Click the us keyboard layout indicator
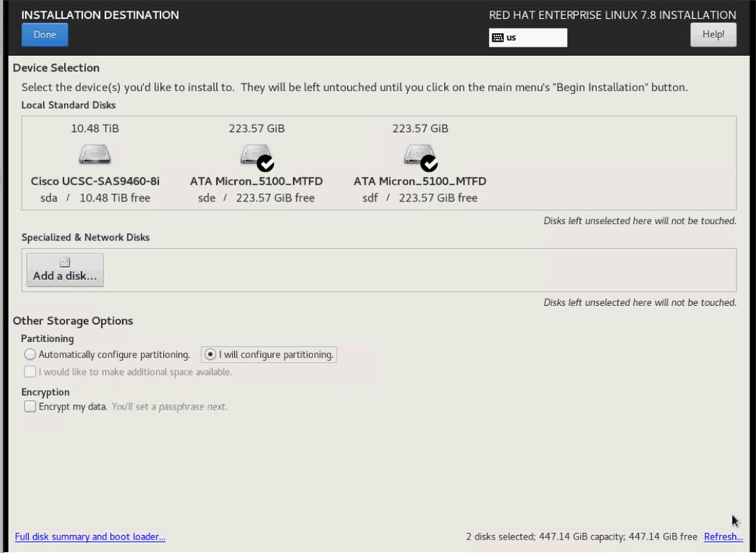Image resolution: width=756 pixels, height=553 pixels. pos(527,37)
